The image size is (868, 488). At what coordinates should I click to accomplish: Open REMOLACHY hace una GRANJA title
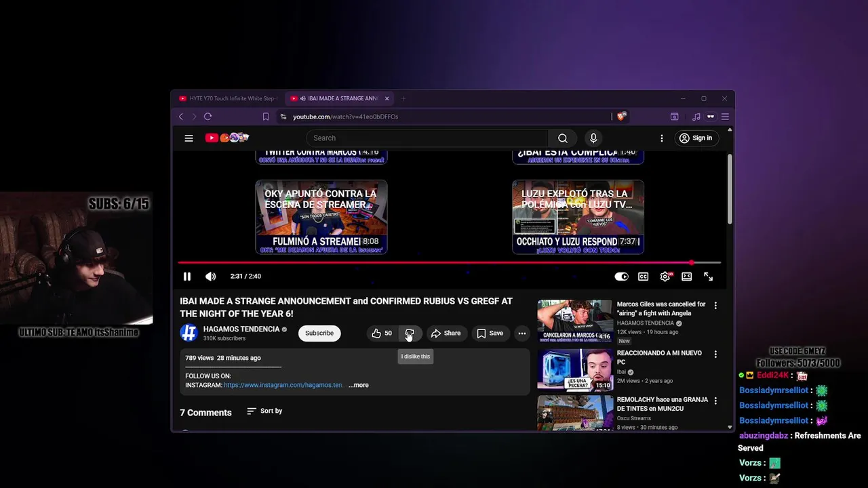point(663,405)
